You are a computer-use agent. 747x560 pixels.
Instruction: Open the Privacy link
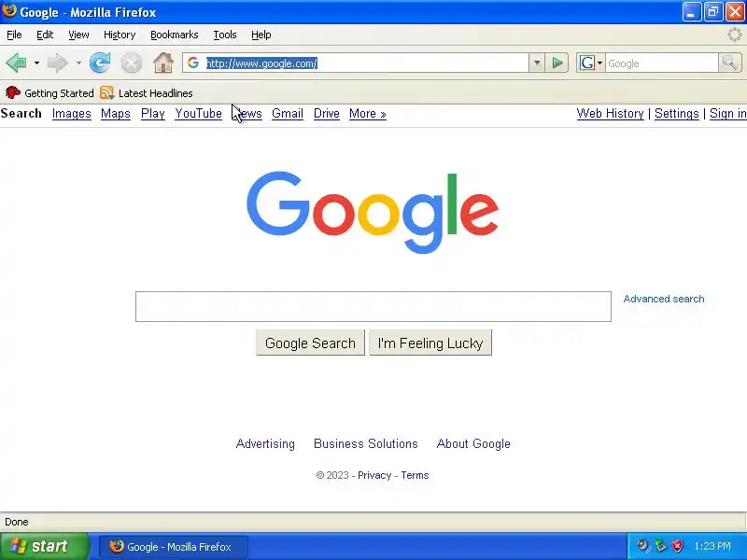click(374, 475)
